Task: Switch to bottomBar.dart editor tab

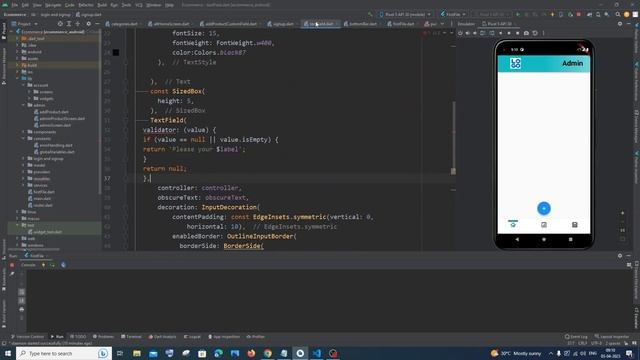Action: click(x=361, y=24)
